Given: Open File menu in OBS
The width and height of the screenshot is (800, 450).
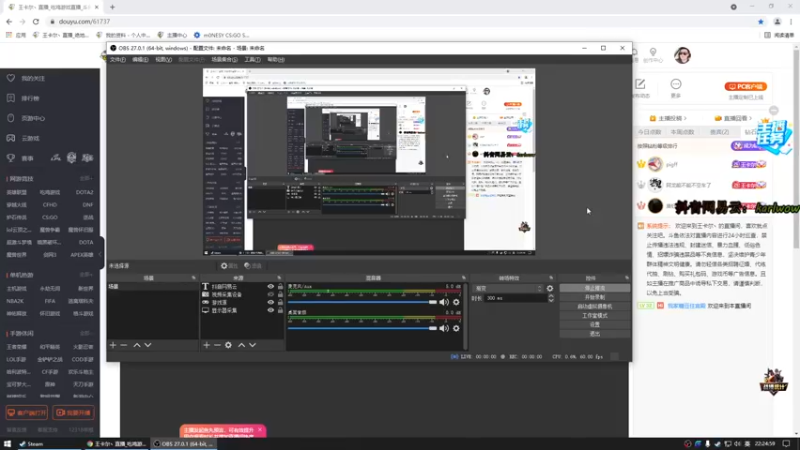Looking at the screenshot, I should pyautogui.click(x=118, y=60).
